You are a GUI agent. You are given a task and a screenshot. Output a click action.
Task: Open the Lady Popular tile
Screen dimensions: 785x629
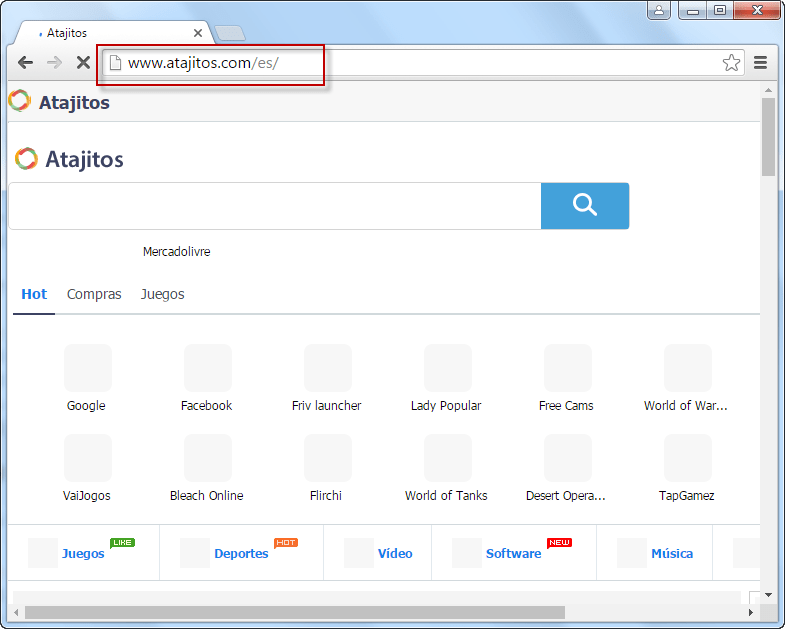click(447, 378)
